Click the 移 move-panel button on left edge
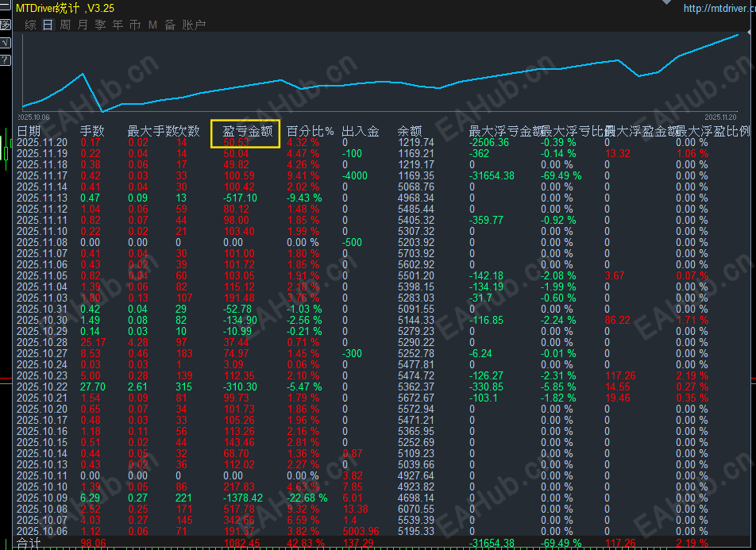The image size is (756, 550). click(5, 25)
